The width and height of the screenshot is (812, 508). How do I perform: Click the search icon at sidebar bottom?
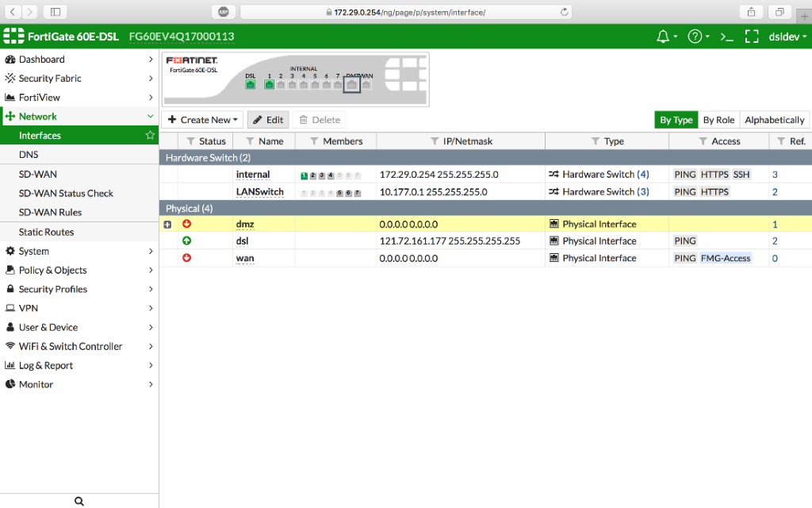click(x=79, y=501)
